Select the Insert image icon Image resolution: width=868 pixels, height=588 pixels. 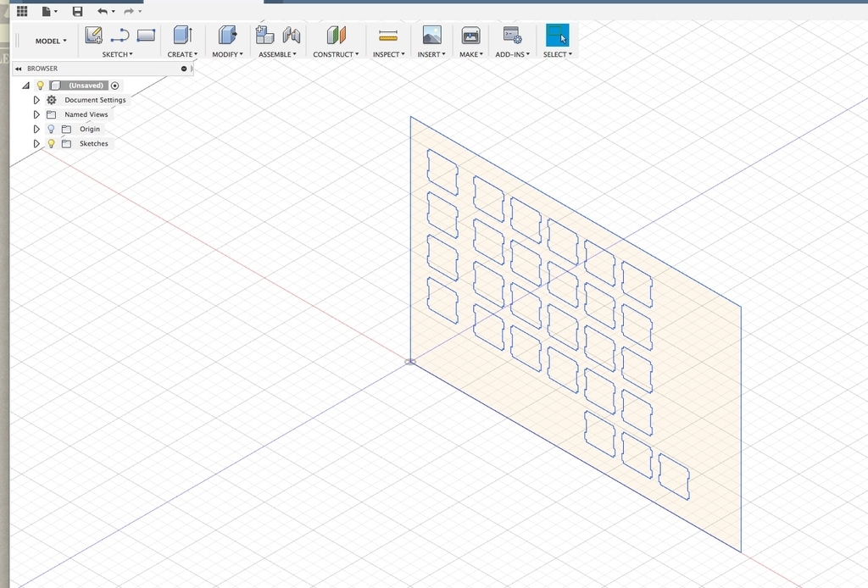coord(431,35)
